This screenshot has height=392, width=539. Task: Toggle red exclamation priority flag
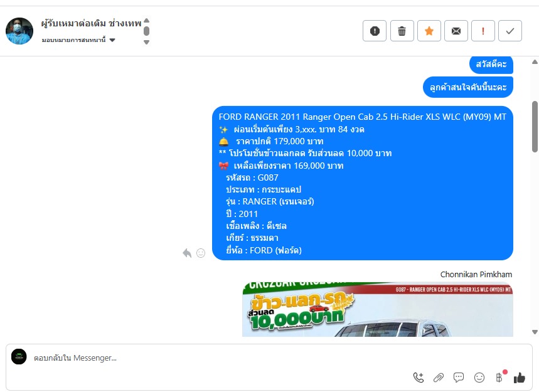(x=483, y=31)
